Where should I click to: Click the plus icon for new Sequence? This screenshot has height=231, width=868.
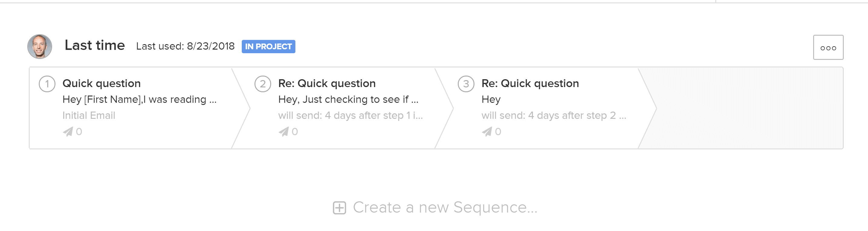339,207
